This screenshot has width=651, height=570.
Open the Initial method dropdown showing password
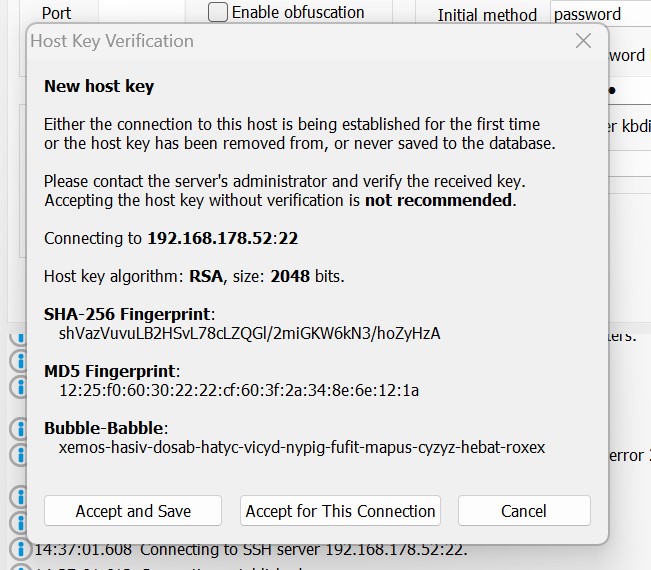coord(599,14)
